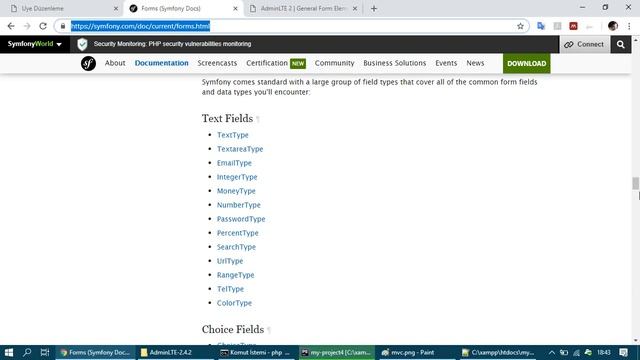The width and height of the screenshot is (640, 360).
Task: Open the ColorType link
Action: coord(234,303)
